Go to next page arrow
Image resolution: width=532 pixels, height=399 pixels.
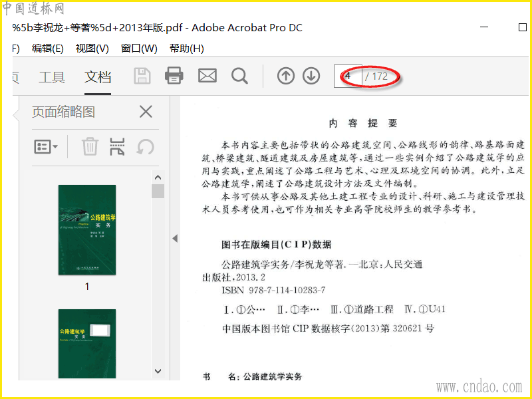(x=311, y=76)
